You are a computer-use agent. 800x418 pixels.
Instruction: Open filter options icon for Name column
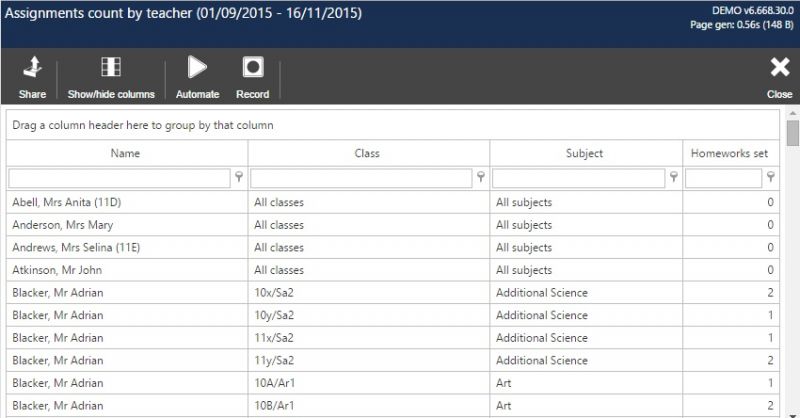click(x=239, y=177)
